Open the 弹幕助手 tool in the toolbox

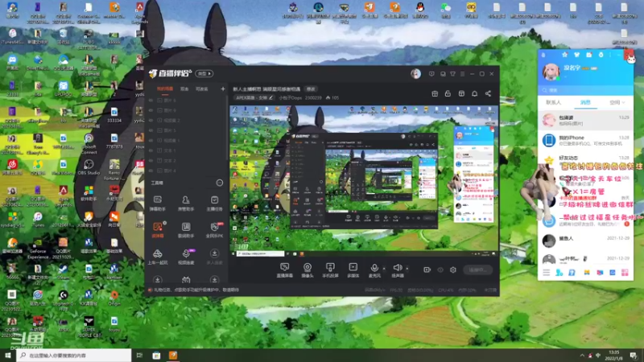[157, 203]
